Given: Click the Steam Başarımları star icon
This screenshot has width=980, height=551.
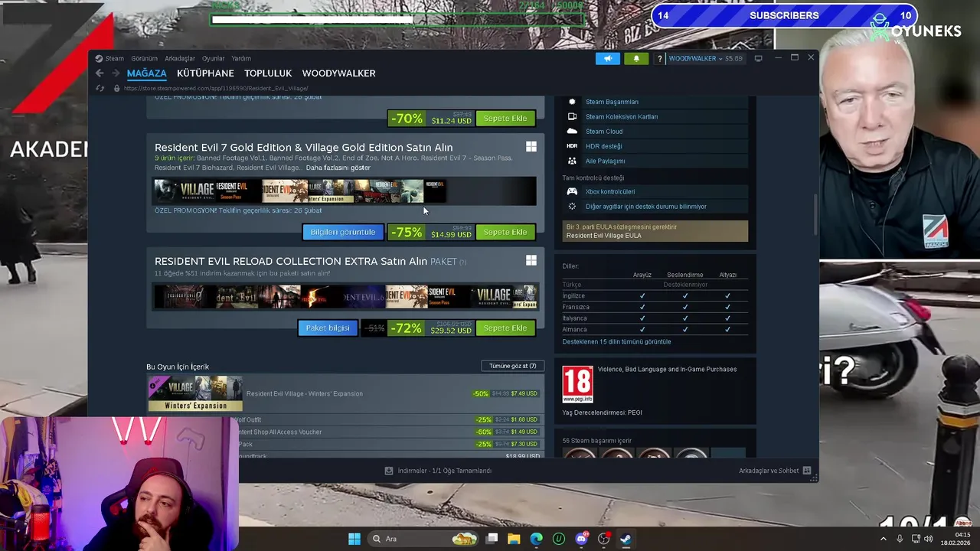Looking at the screenshot, I should 572,102.
